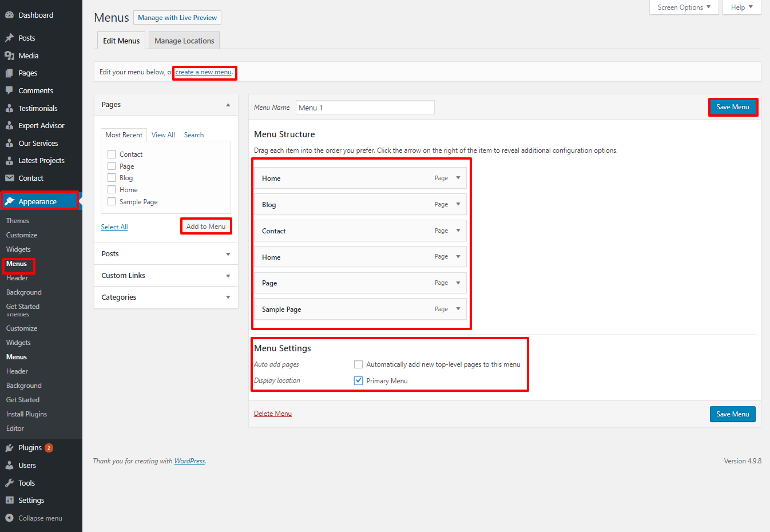Click the Settings icon in sidebar
Viewport: 770px width, 532px height.
tap(9, 501)
